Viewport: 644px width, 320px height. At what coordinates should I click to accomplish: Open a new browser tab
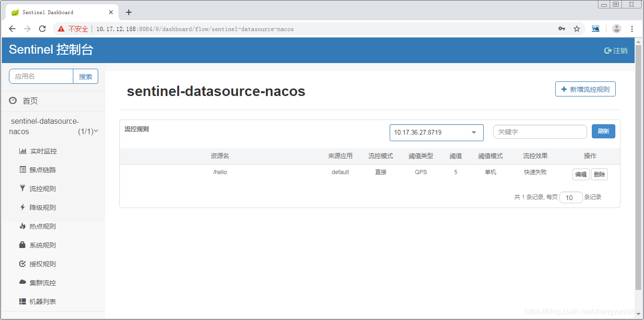(x=129, y=12)
